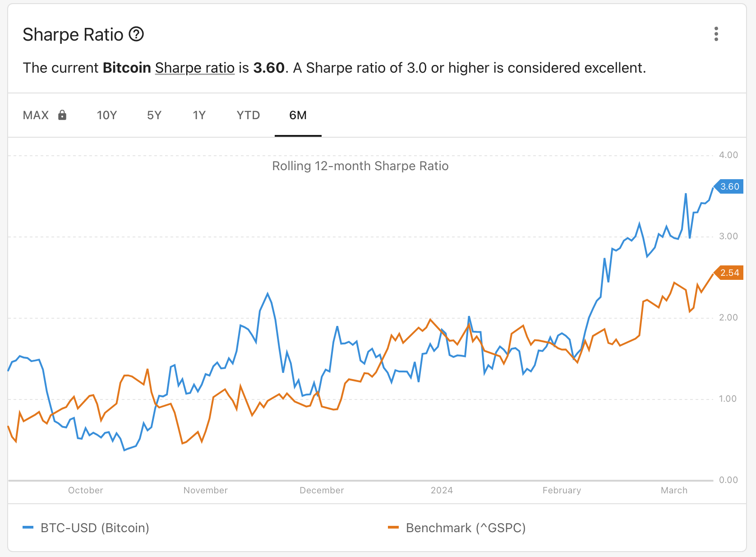Switch chart to YTD range

pyautogui.click(x=248, y=116)
